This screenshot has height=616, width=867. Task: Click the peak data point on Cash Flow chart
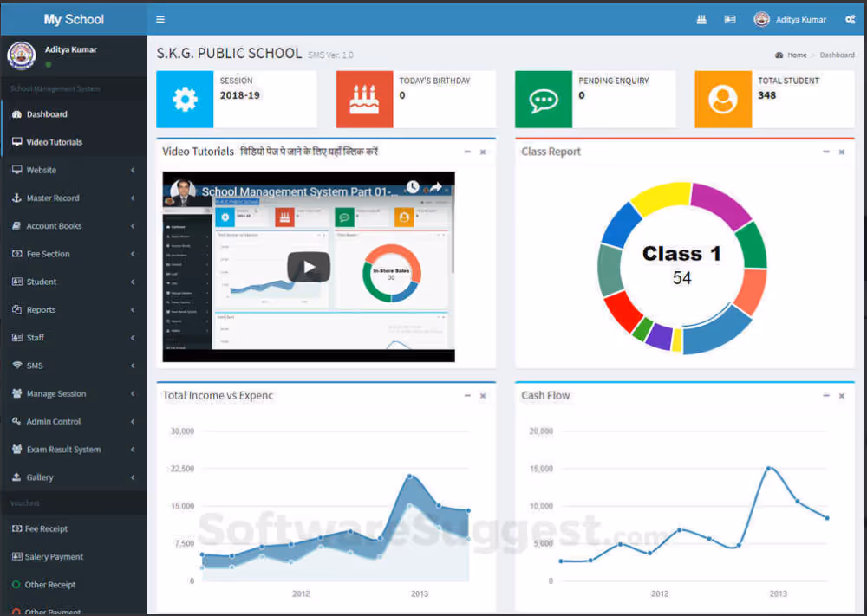[x=768, y=468]
